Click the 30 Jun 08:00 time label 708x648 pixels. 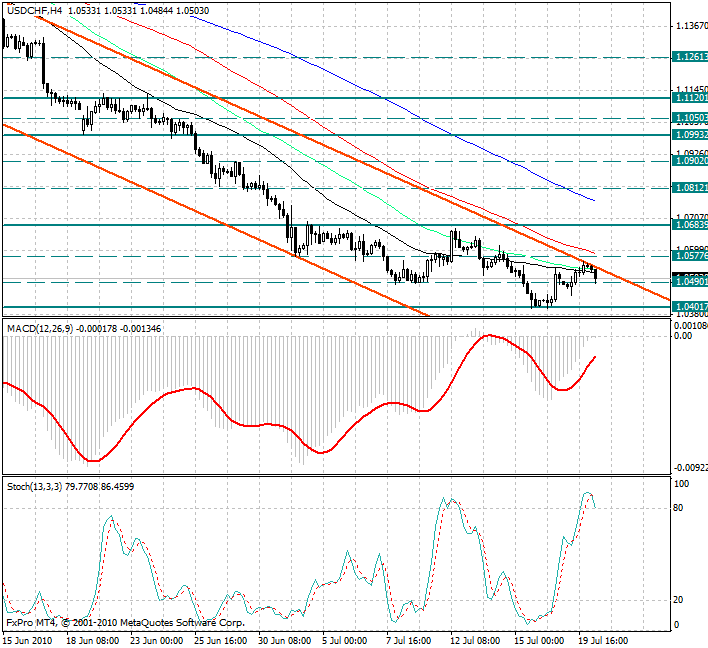pyautogui.click(x=285, y=641)
